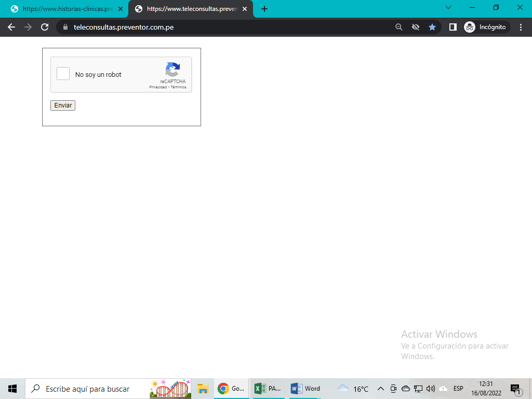Close the historias-clinicas tab
This screenshot has height=399, width=532.
tap(121, 9)
